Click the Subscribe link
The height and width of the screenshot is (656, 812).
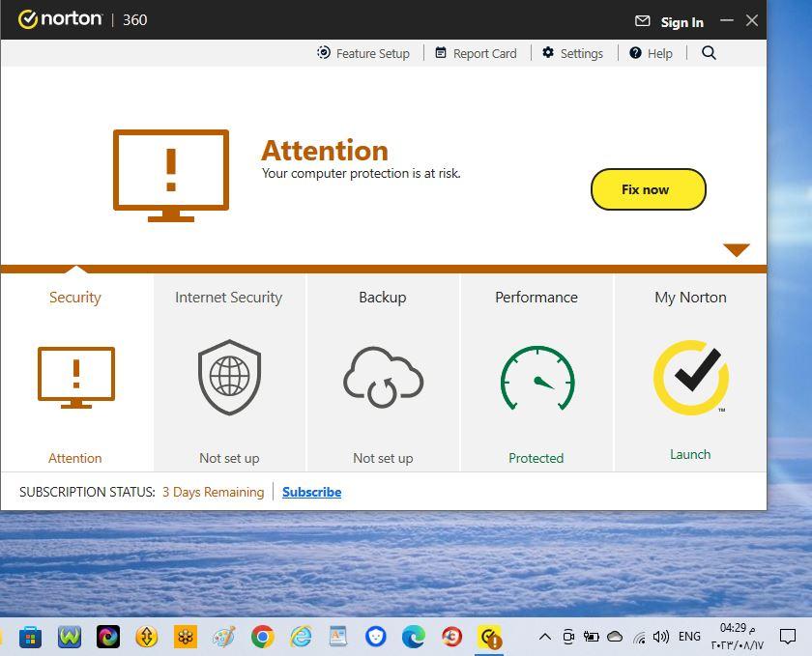coord(311,492)
